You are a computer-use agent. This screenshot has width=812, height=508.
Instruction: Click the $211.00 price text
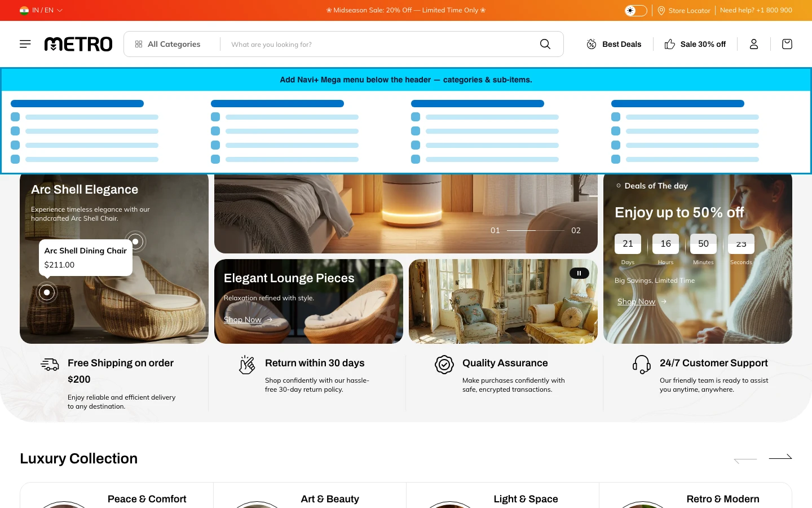pos(59,265)
